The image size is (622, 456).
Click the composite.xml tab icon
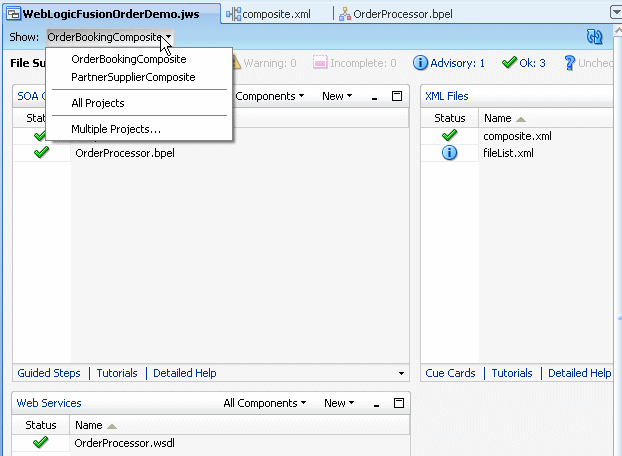(233, 14)
